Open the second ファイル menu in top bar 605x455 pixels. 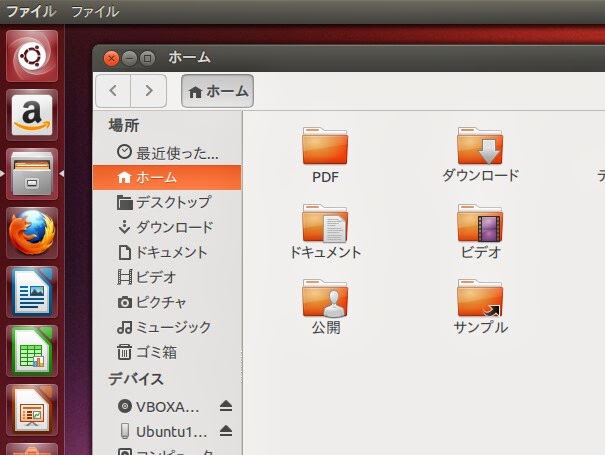click(95, 11)
